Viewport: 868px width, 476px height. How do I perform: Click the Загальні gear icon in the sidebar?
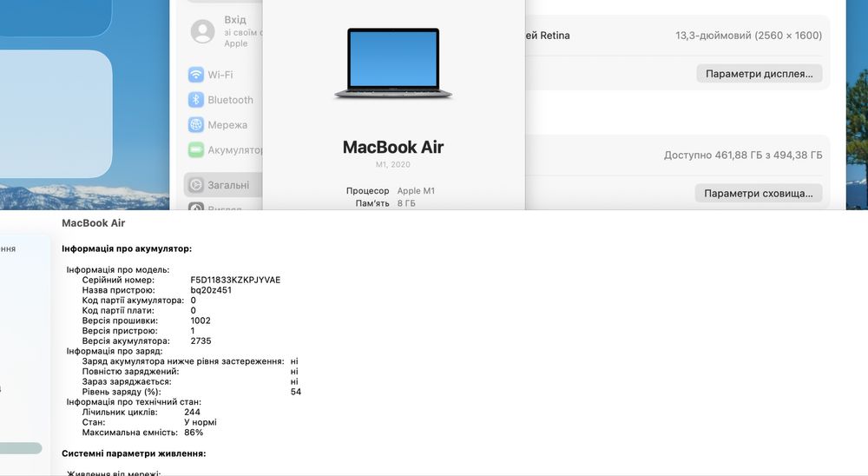click(x=196, y=185)
